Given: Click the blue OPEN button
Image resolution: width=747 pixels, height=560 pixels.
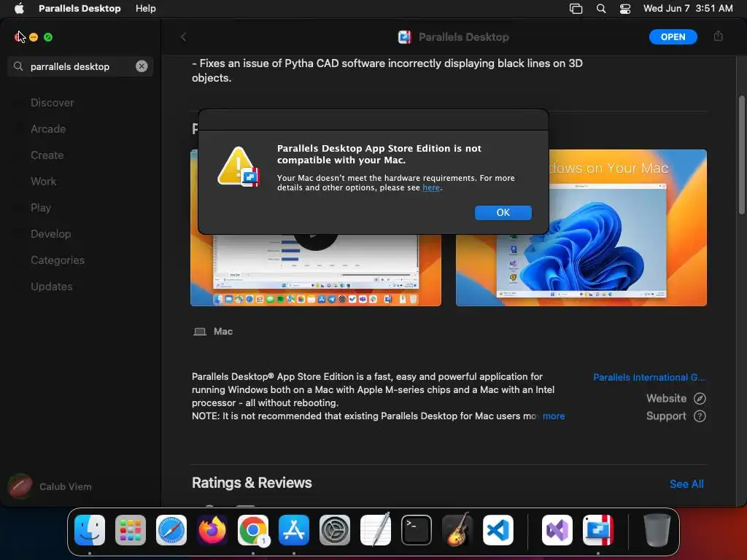Looking at the screenshot, I should [673, 37].
